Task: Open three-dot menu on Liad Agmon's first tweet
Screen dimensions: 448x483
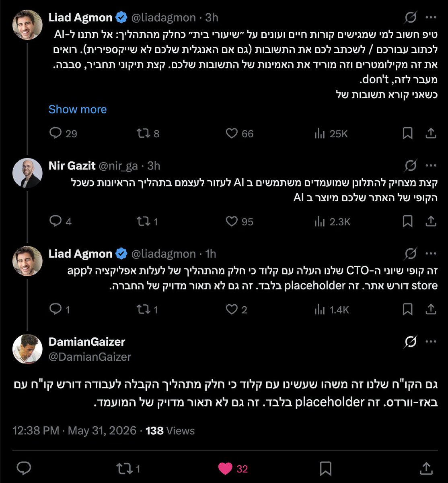Action: pos(431,17)
